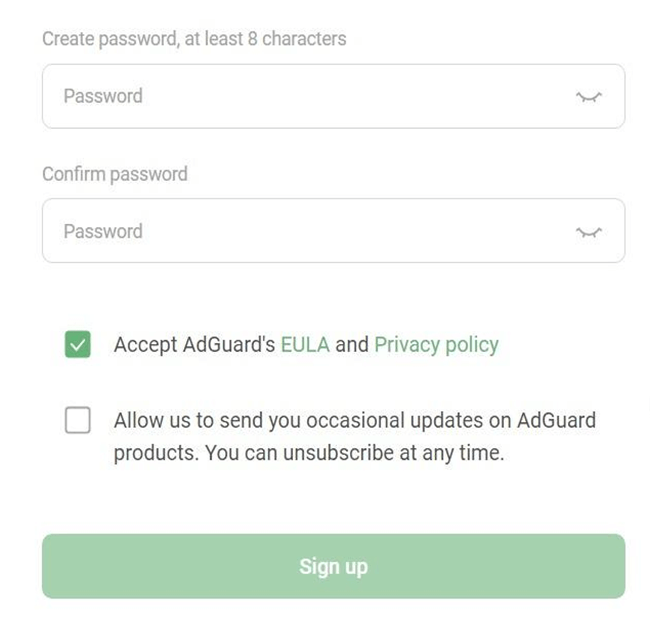
Task: Reveal the Confirm password field's hidden text
Action: [x=589, y=232]
